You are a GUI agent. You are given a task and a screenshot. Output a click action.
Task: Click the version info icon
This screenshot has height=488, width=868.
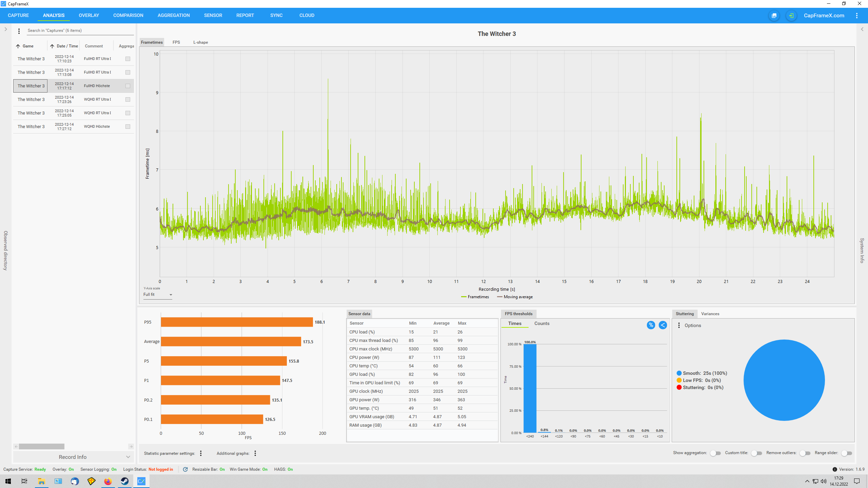click(x=834, y=469)
